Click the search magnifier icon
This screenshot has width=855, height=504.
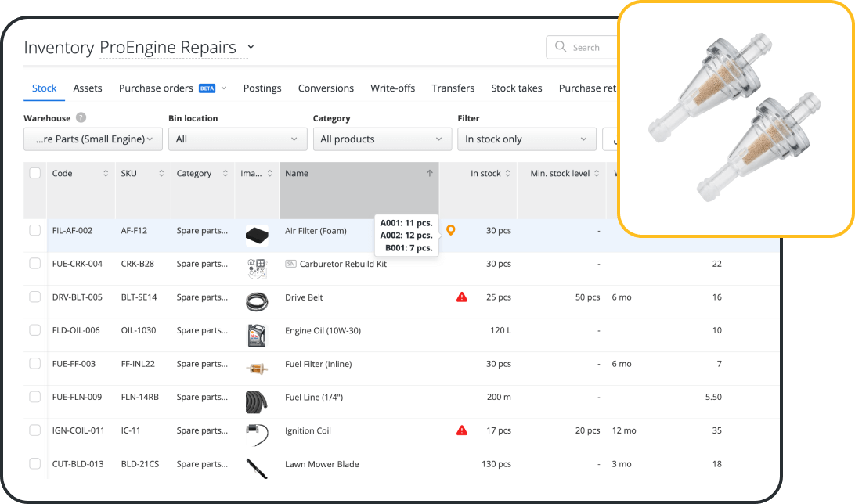click(559, 47)
